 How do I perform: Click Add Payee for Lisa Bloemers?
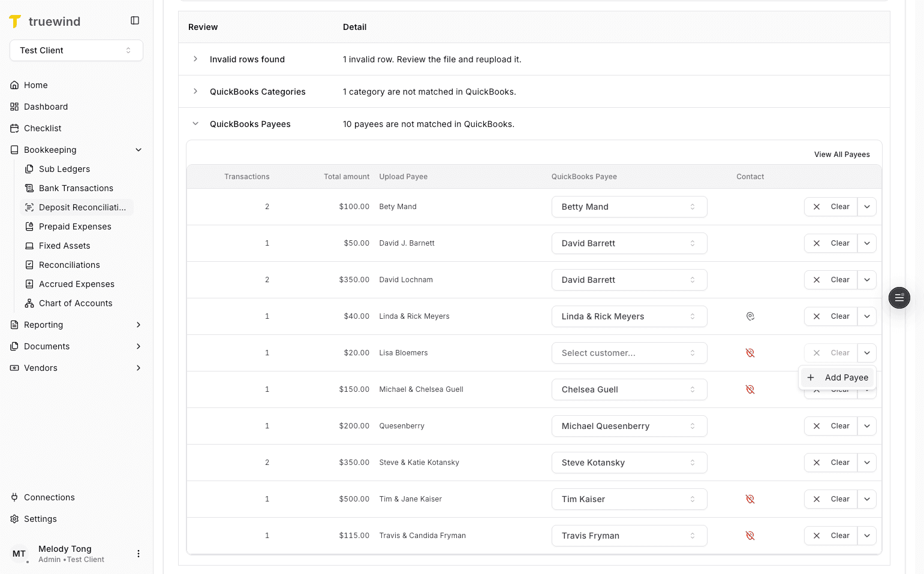click(838, 377)
